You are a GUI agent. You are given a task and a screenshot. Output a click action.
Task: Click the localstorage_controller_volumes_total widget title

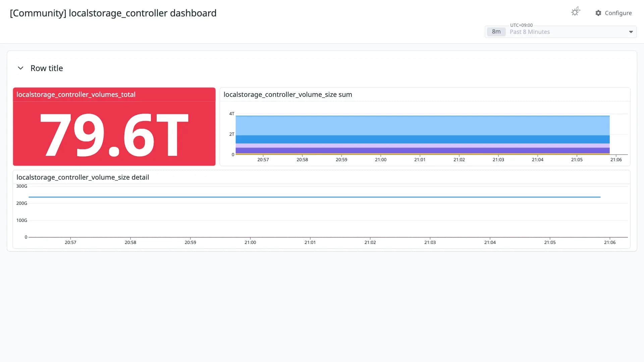76,95
